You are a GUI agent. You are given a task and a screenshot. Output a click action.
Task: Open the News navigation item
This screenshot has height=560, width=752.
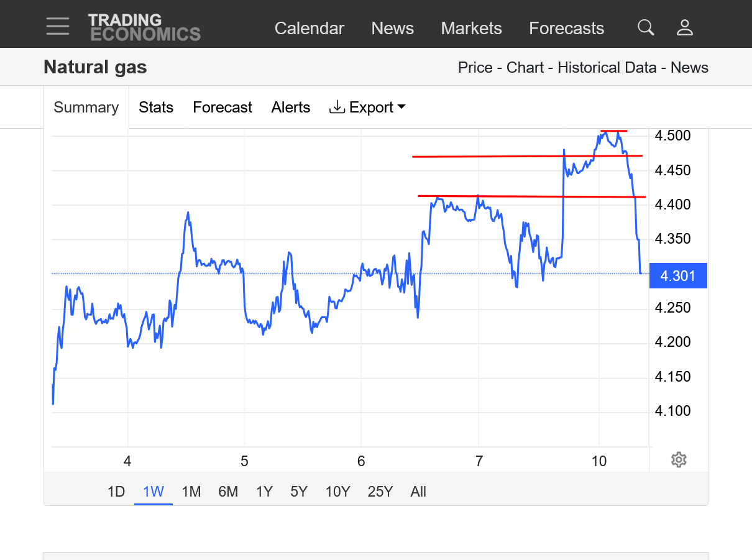click(x=392, y=29)
